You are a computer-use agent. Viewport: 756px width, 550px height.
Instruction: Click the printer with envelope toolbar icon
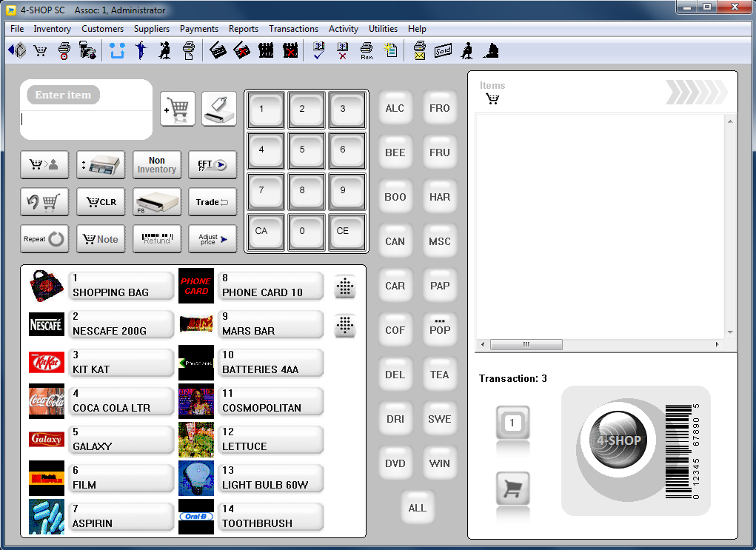click(420, 50)
